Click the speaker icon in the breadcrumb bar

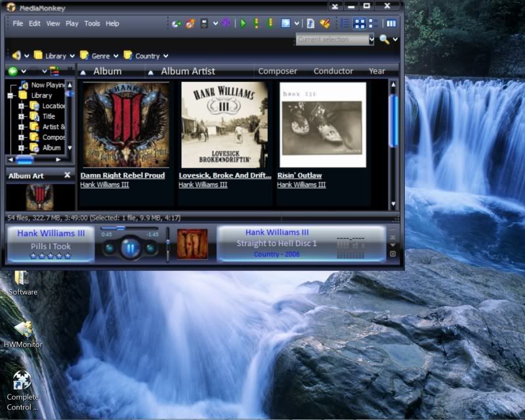pos(16,55)
